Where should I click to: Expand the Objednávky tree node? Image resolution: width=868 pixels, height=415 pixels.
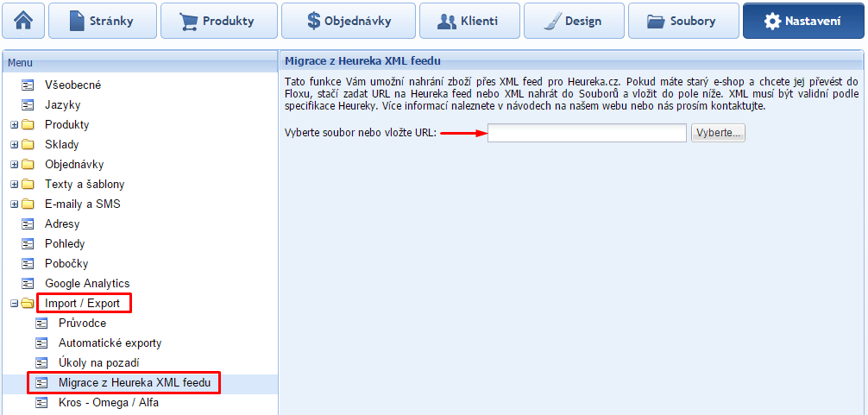click(15, 165)
